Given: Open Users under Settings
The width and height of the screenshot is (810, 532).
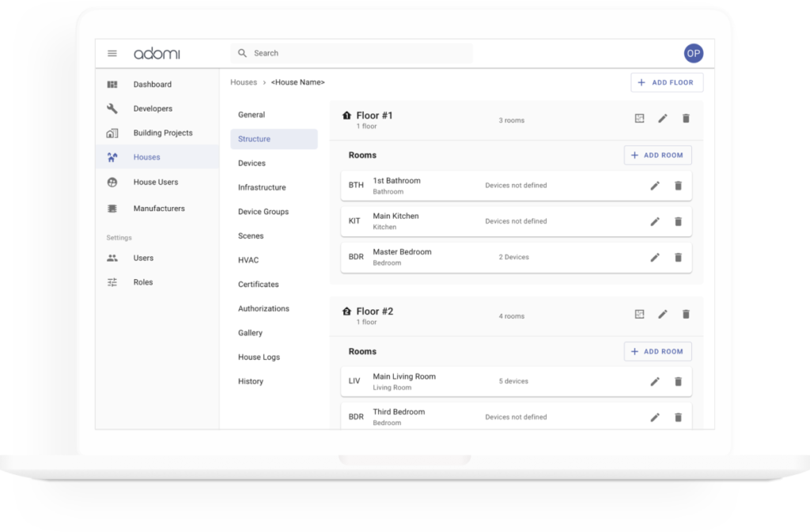Looking at the screenshot, I should (x=157, y=258).
